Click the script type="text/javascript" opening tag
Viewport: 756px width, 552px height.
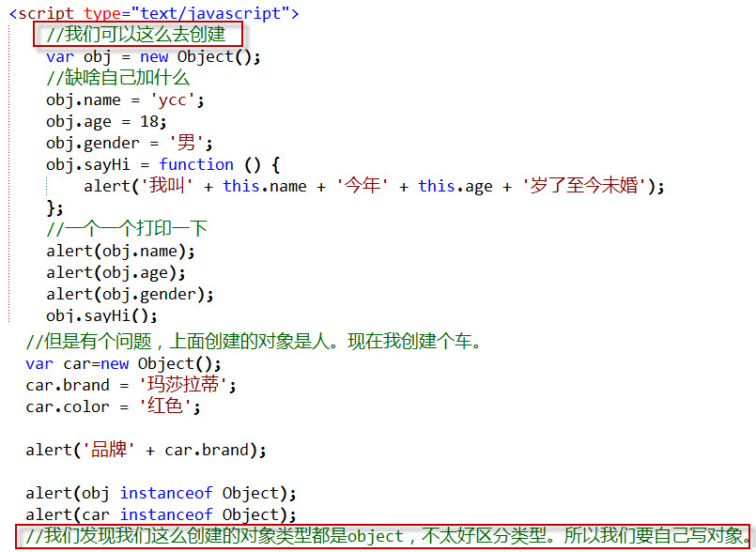pos(154,12)
